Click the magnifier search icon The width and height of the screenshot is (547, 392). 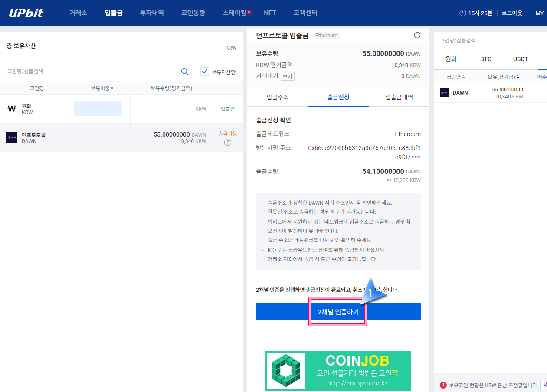tap(185, 72)
